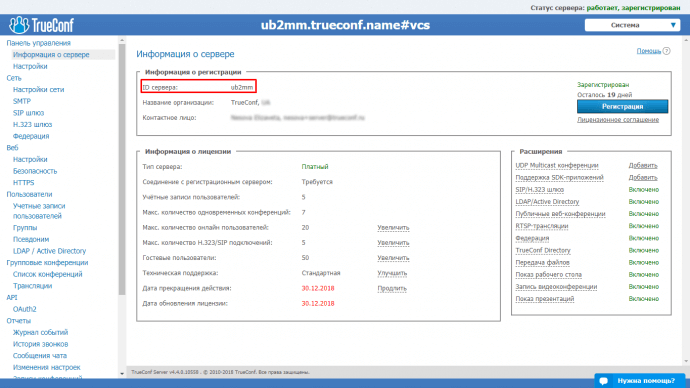Click Увеличить for H.323/SIP подключений
The width and height of the screenshot is (690, 388).
coord(393,243)
